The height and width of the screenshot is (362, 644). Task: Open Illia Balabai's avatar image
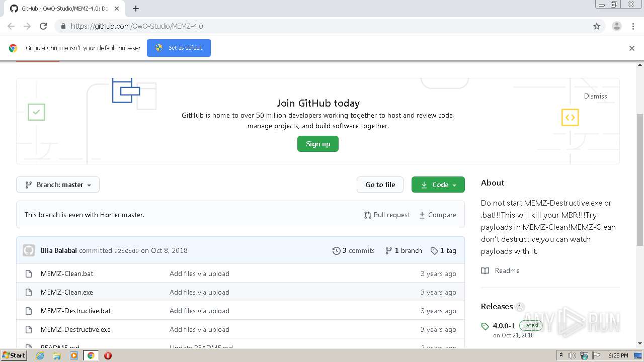click(29, 250)
